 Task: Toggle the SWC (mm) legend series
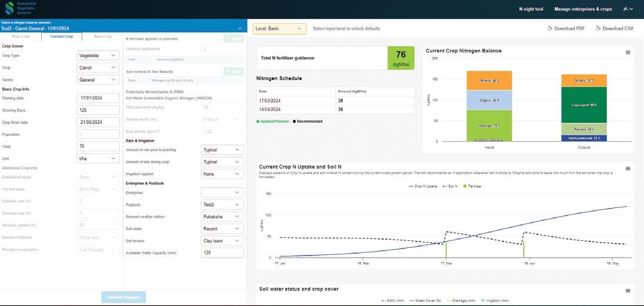coord(392,301)
